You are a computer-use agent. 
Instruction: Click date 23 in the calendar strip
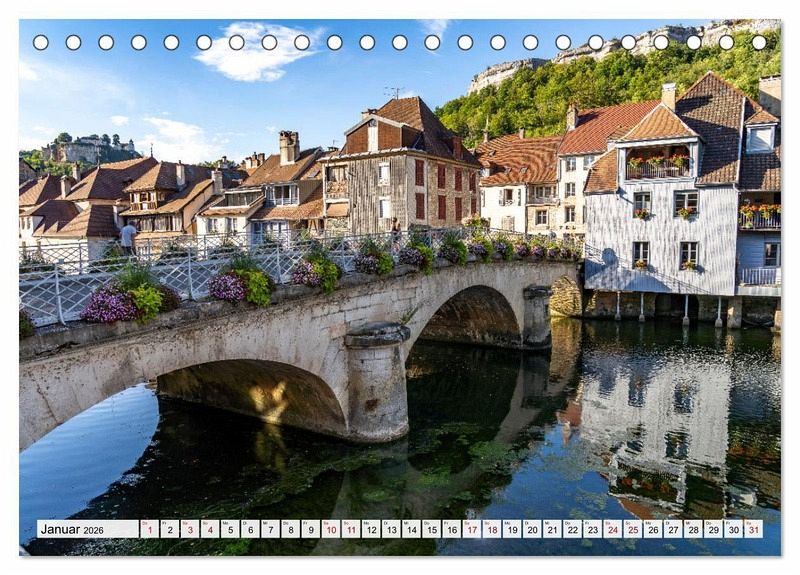click(593, 529)
